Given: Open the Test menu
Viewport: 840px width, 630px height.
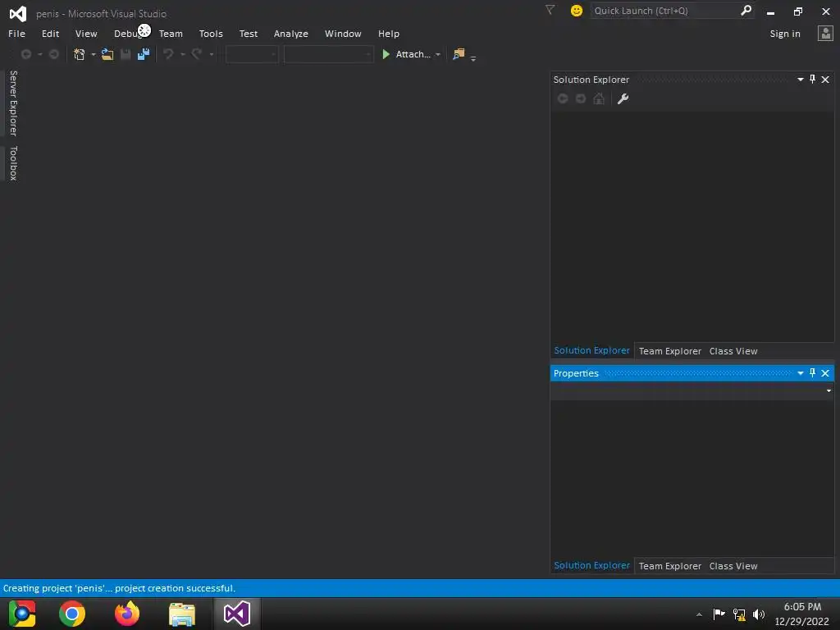Looking at the screenshot, I should [248, 34].
